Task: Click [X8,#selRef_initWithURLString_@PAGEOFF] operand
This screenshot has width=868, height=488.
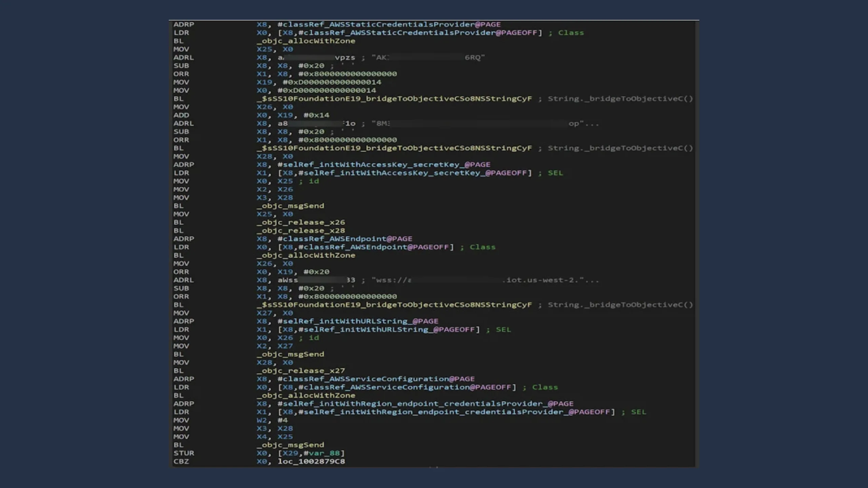Action: click(x=379, y=330)
